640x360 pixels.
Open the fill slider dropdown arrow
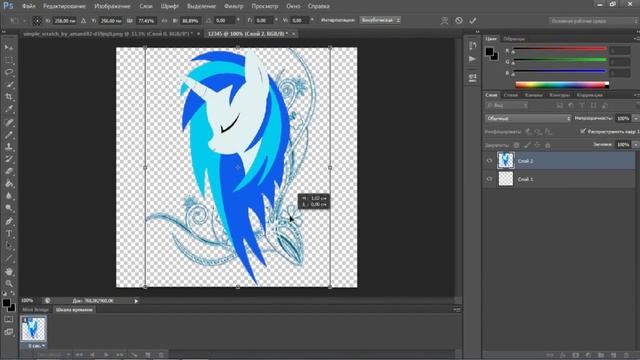coord(636,144)
